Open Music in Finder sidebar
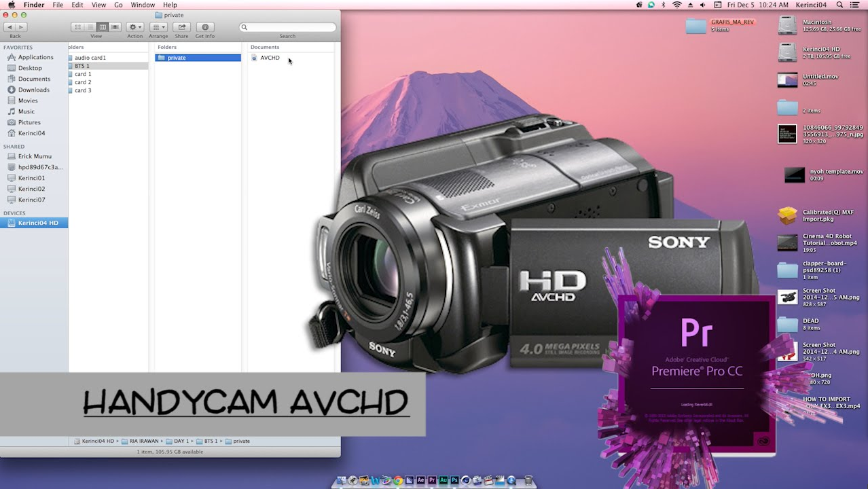 pos(26,111)
